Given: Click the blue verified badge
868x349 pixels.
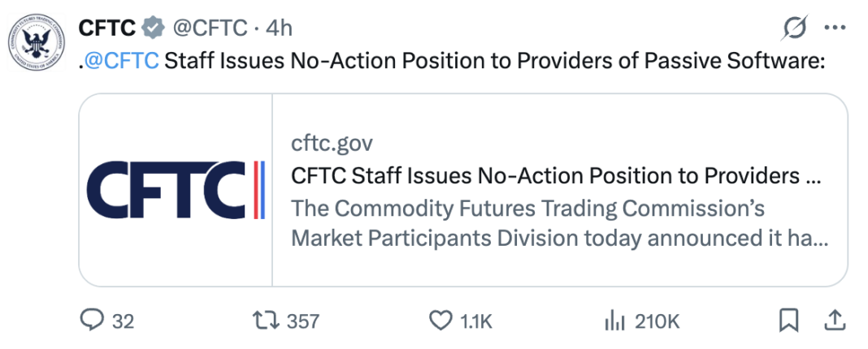Looking at the screenshot, I should pyautogui.click(x=154, y=28).
